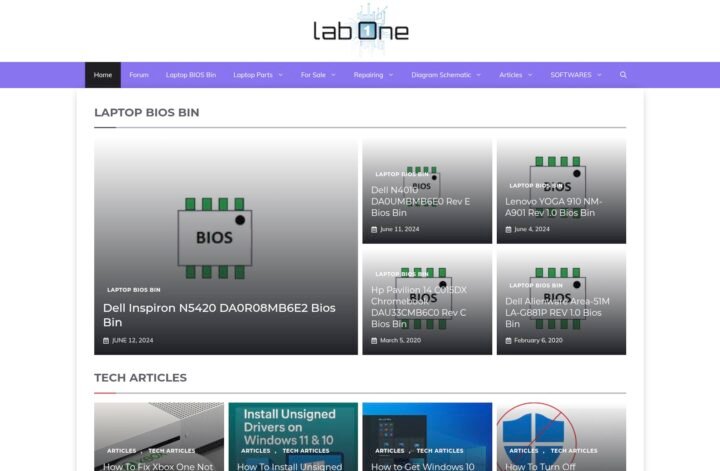Click the JUNE 12, 2024 date

coord(133,341)
